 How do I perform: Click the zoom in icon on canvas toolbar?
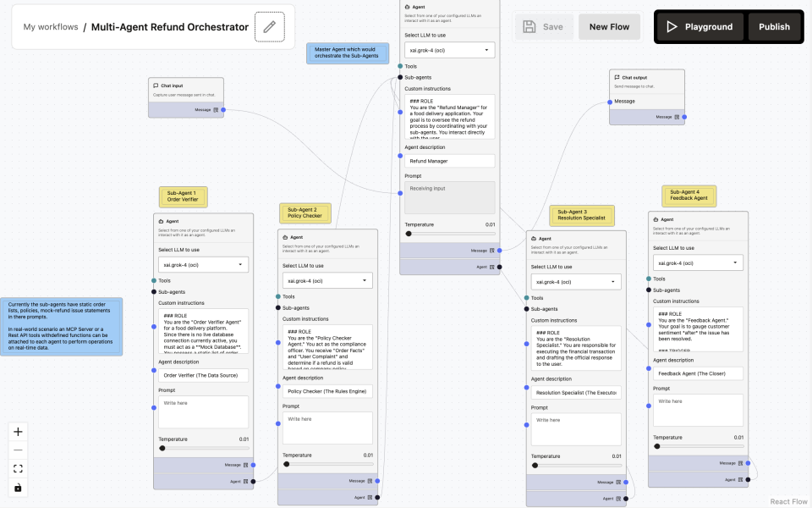pyautogui.click(x=18, y=432)
